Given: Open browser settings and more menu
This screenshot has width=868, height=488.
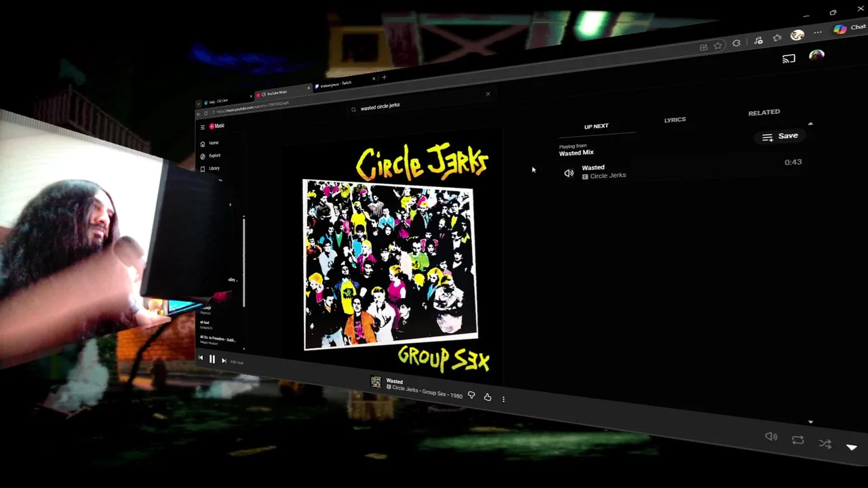Looking at the screenshot, I should 818,33.
